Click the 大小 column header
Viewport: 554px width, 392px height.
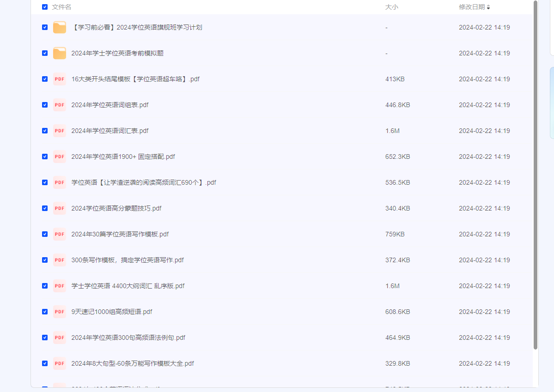click(x=391, y=7)
